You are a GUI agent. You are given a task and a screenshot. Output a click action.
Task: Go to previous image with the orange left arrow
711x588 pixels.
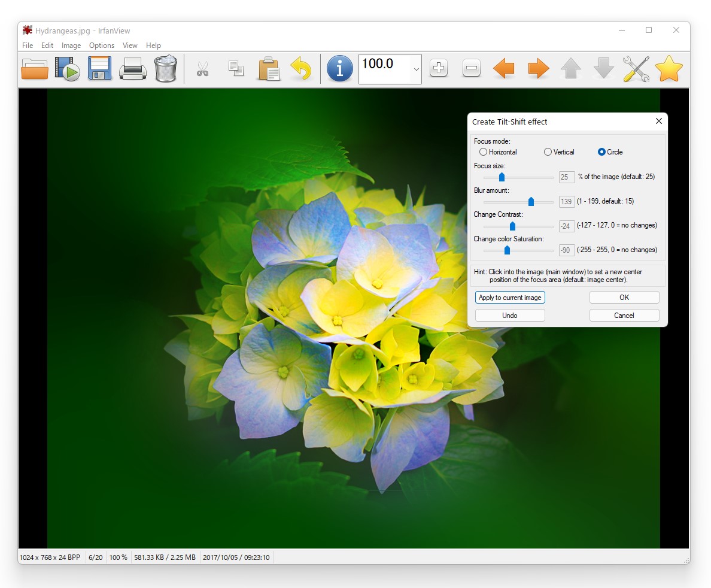click(504, 69)
